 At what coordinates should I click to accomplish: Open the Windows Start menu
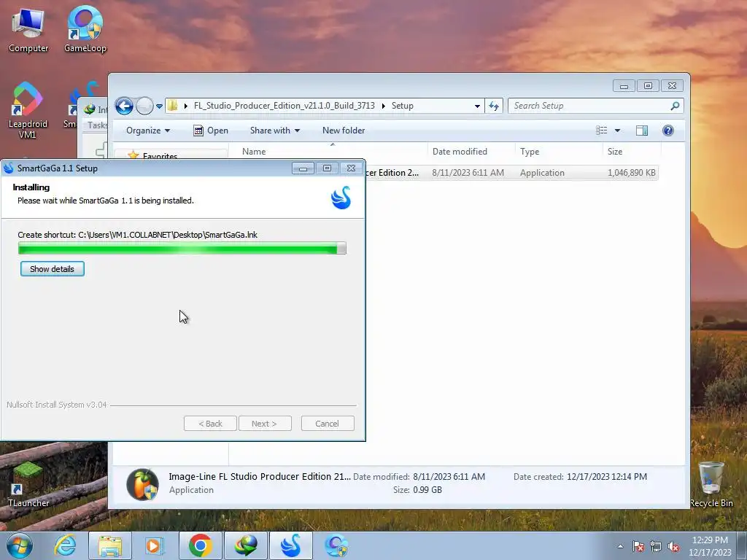pos(19,545)
